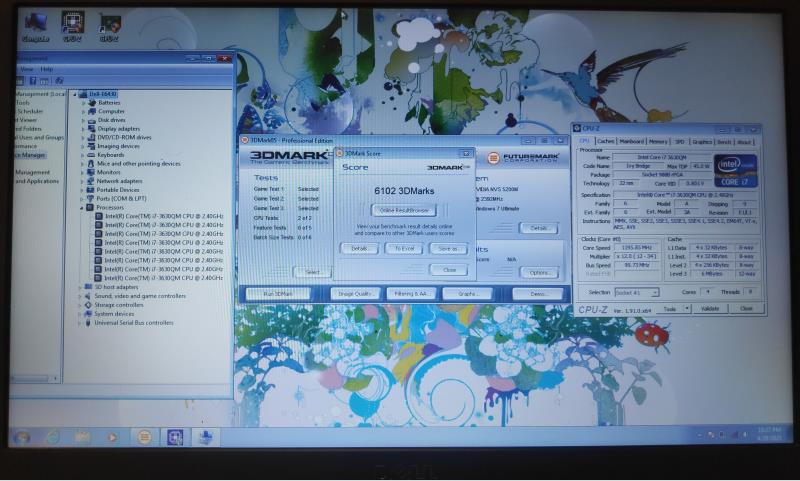
Task: Click To Excel in the 3DMark Score dialog
Action: [x=404, y=248]
